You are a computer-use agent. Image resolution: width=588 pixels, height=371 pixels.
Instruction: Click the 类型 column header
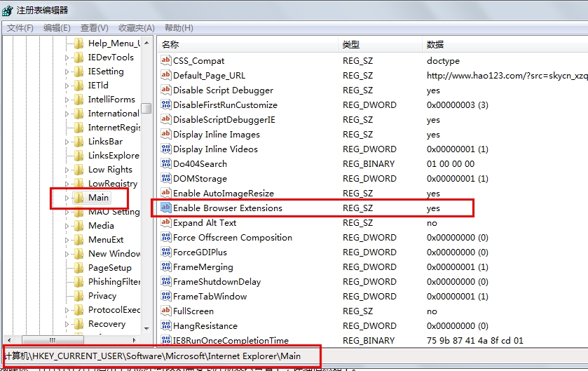click(x=351, y=45)
